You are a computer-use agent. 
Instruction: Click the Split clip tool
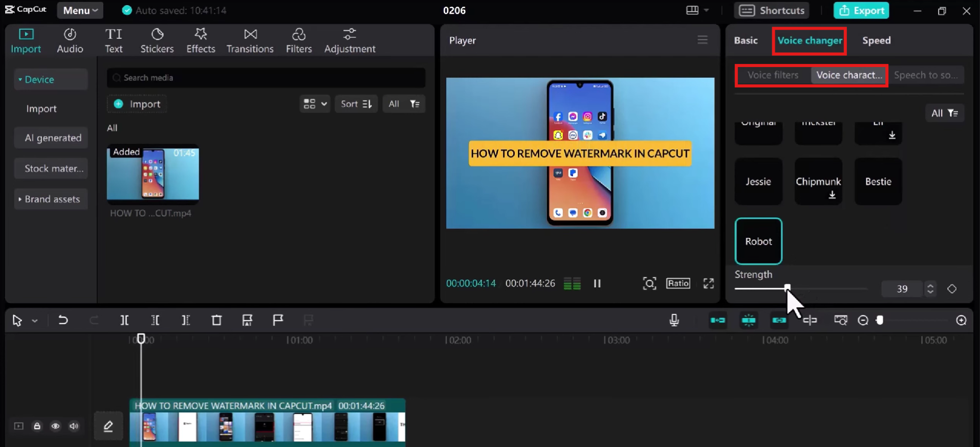coord(124,320)
